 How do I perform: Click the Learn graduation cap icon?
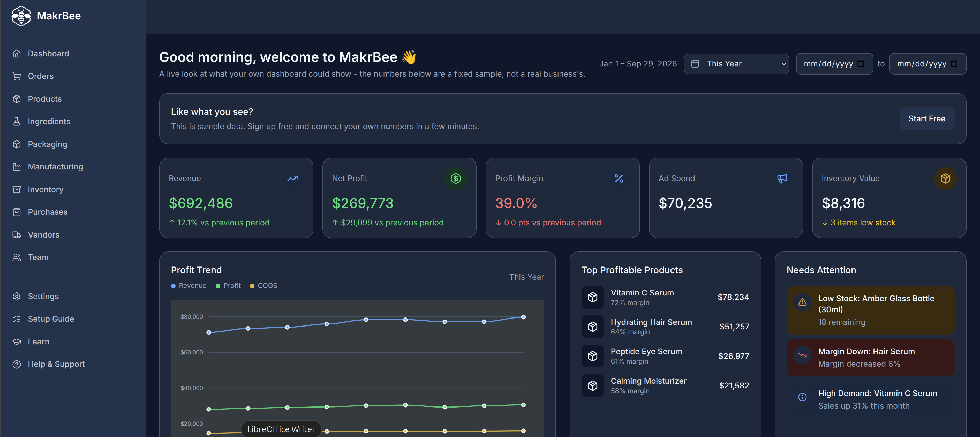coord(16,342)
